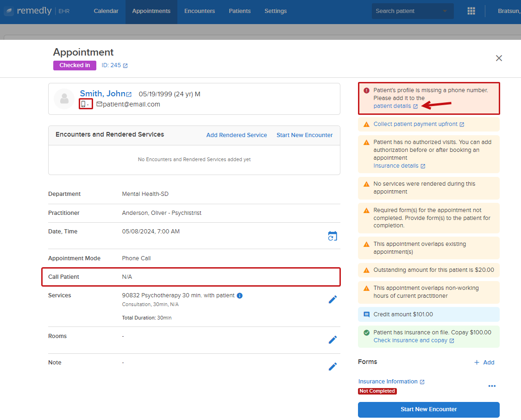Open the external link icon beside ID: 245

(x=125, y=66)
